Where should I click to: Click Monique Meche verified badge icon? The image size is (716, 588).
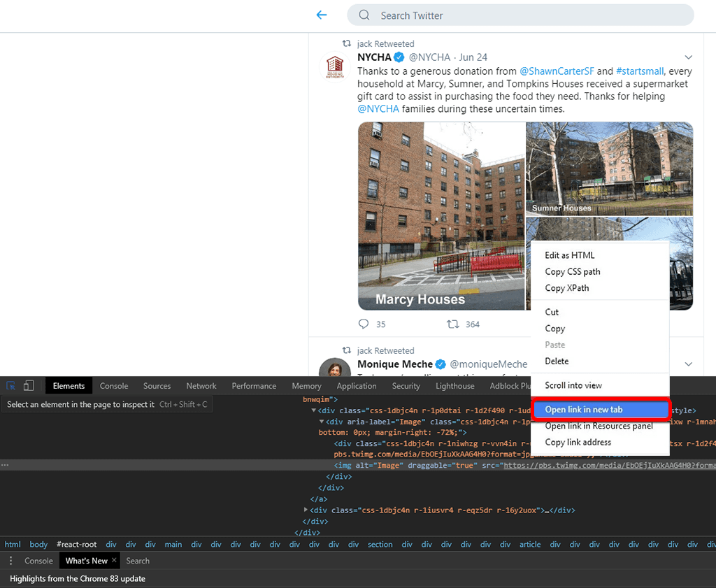click(x=441, y=364)
